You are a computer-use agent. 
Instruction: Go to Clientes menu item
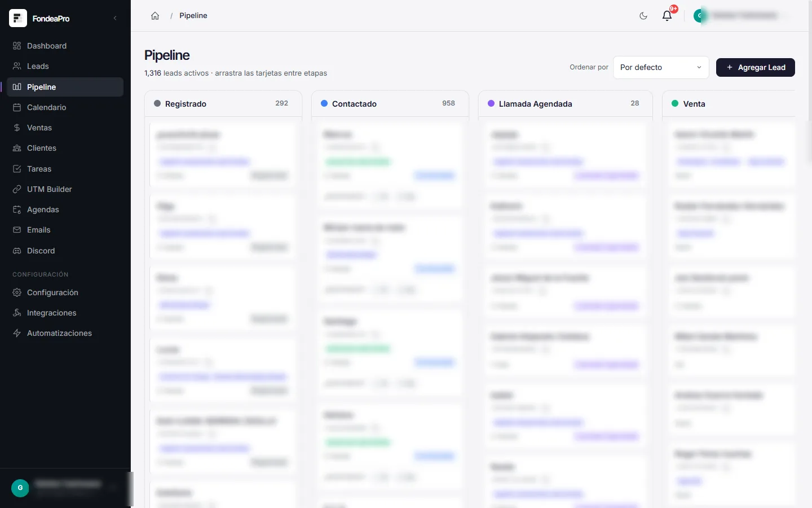click(65, 148)
